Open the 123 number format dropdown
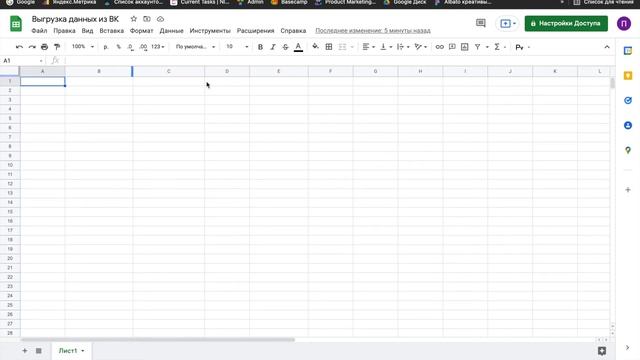Image resolution: width=640 pixels, height=360 pixels. coord(158,47)
